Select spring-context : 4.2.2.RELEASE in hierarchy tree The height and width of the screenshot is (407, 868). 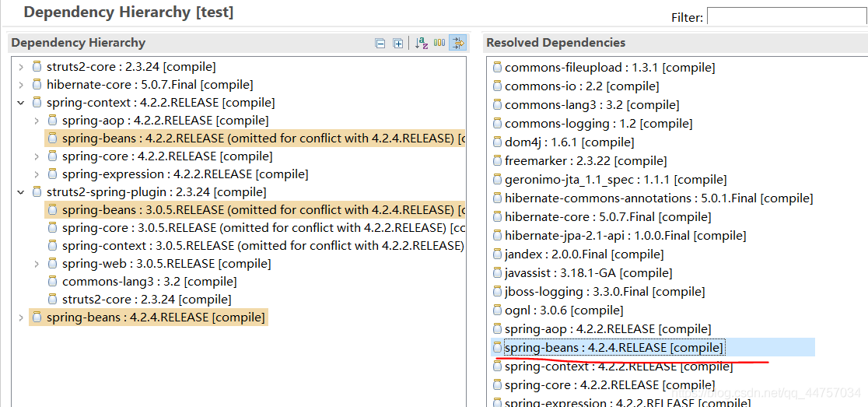tap(160, 103)
